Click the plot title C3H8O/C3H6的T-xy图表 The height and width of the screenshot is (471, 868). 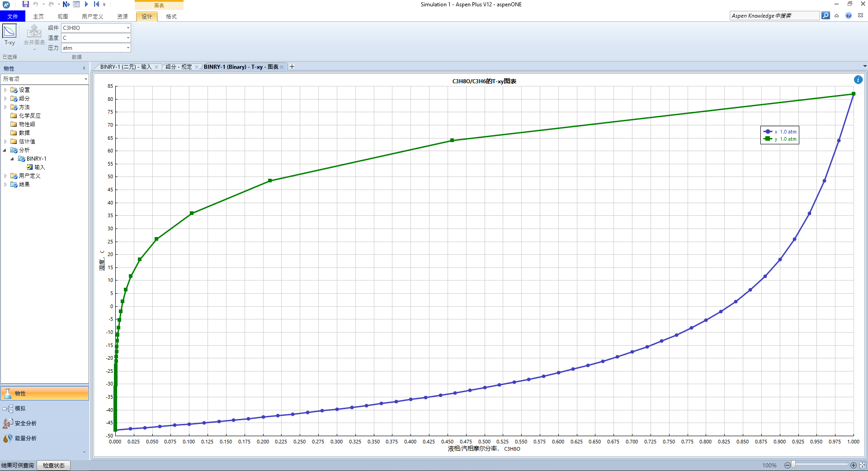[x=484, y=81]
